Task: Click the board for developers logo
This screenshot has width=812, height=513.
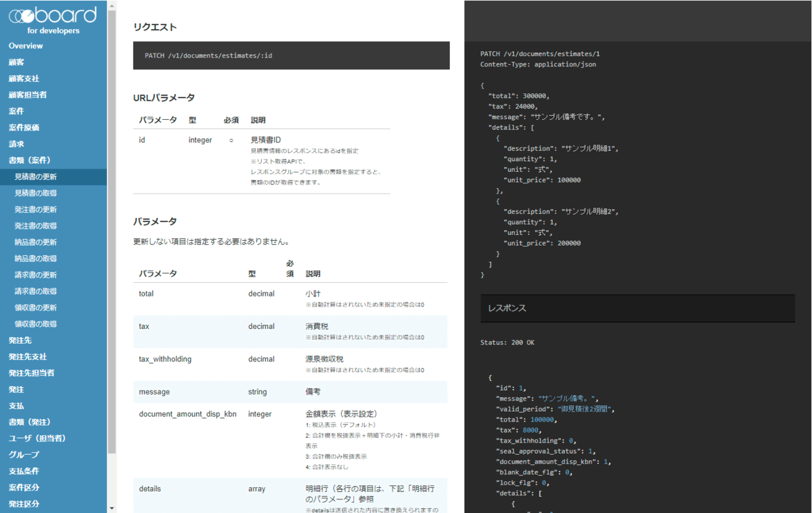Action: [53, 20]
